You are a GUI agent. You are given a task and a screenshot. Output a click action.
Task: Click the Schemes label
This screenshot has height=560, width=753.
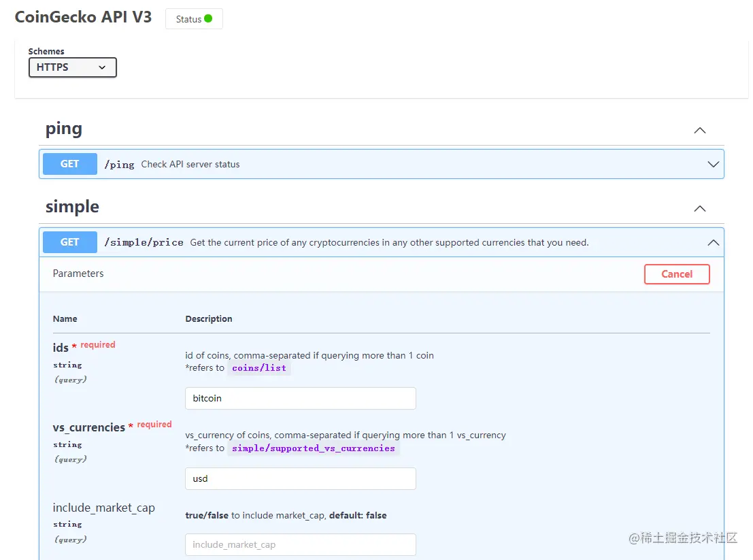point(46,52)
